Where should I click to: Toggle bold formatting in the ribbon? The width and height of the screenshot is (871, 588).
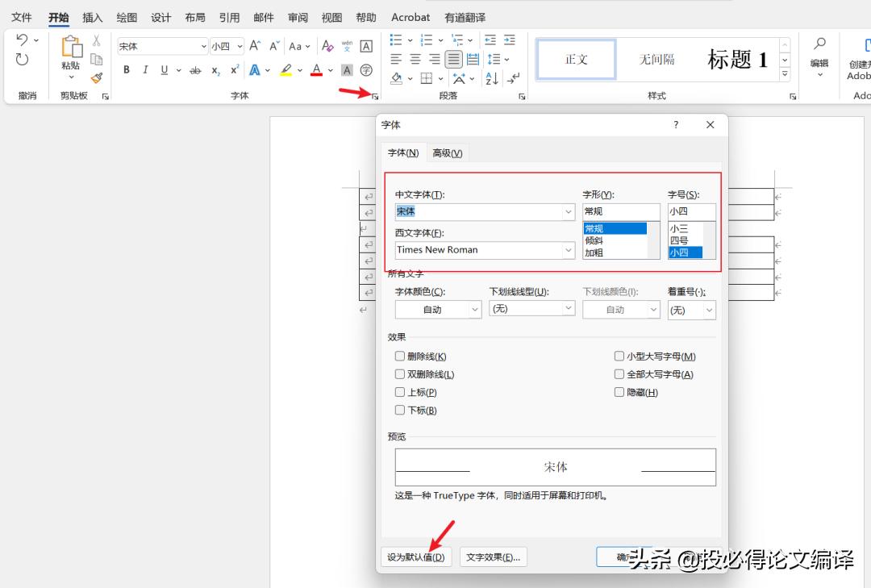coord(127,70)
